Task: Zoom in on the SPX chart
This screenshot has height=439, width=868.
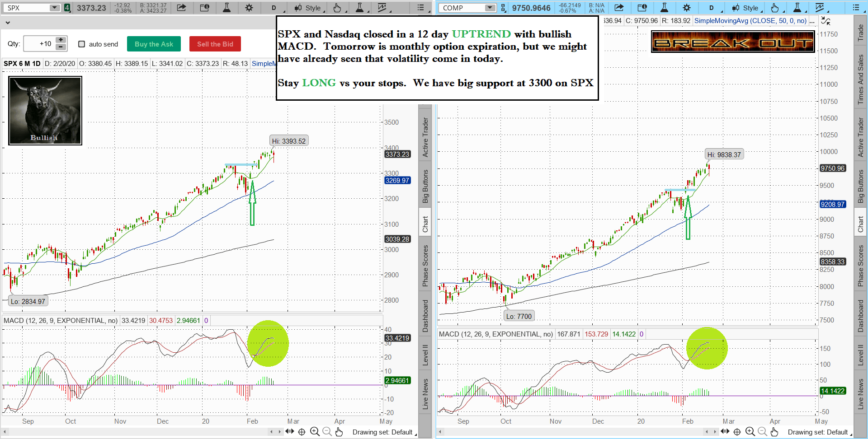Action: [x=315, y=432]
